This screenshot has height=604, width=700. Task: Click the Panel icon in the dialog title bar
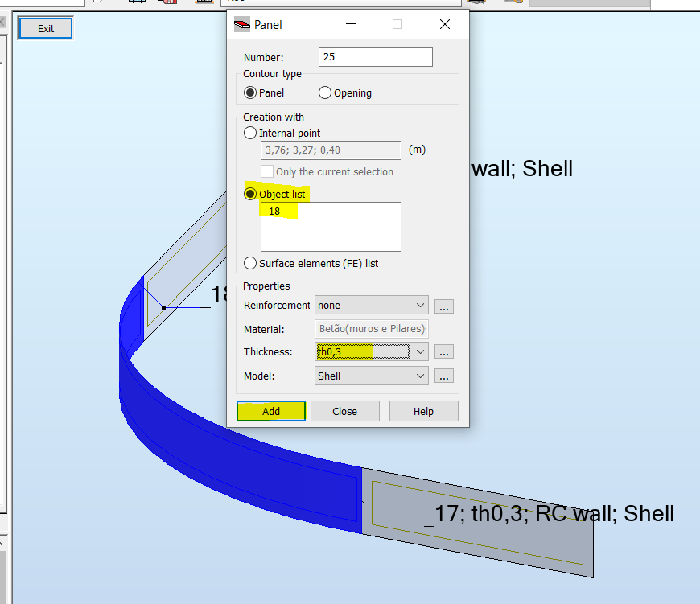(242, 25)
